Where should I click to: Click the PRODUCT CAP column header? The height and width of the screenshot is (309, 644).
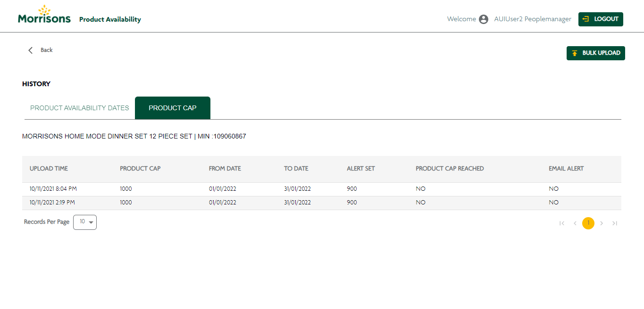pos(140,169)
